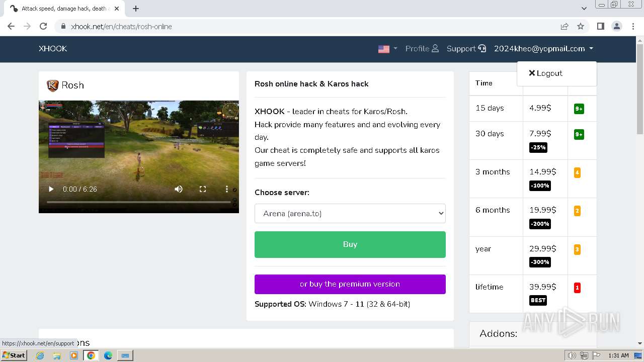Open media player taskbar icon
644x362 pixels.
(74, 355)
